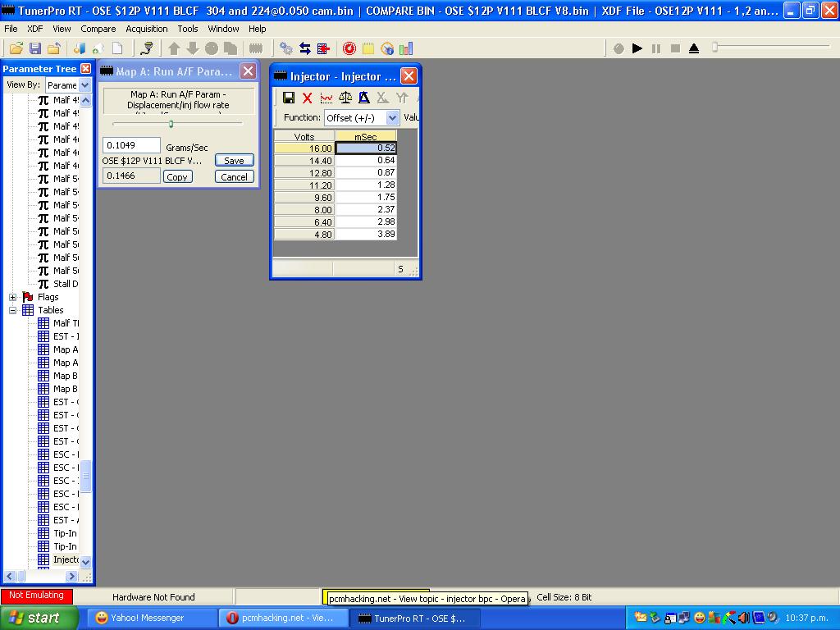The height and width of the screenshot is (630, 840).
Task: Switch to the Opera pcmhacking.net taskbar item
Action: click(284, 618)
